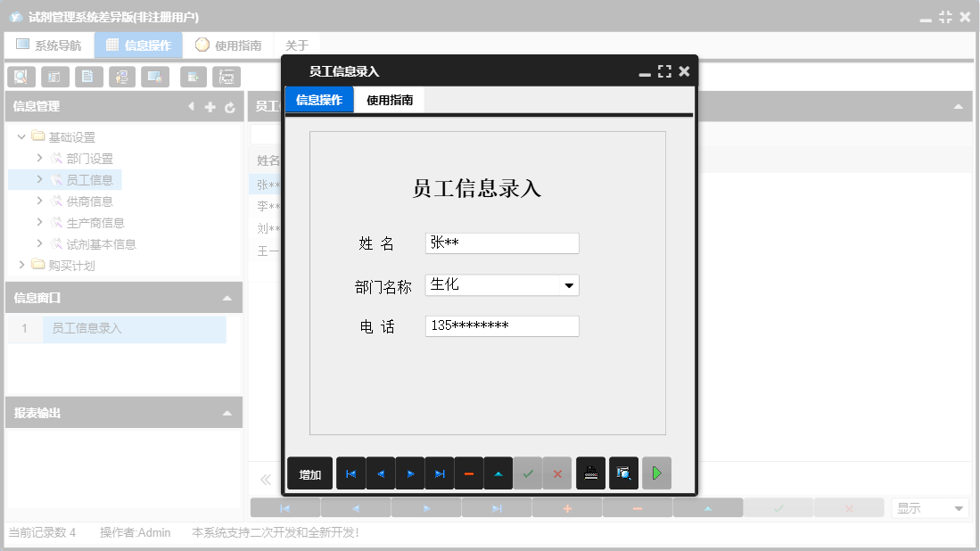The height and width of the screenshot is (551, 980).
Task: Click the 姓名 input field showing 张**
Action: click(x=502, y=243)
